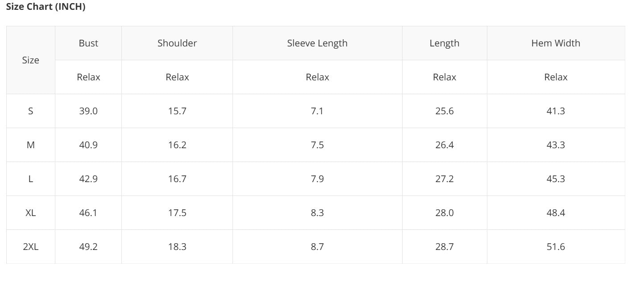Select length value 28.0 for XL
The width and height of the screenshot is (644, 283).
pyautogui.click(x=445, y=213)
